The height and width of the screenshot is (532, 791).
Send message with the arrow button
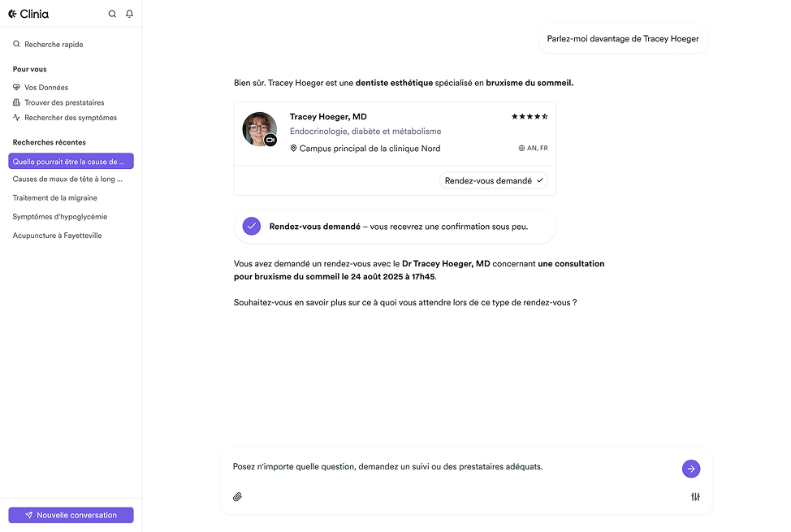pos(690,469)
